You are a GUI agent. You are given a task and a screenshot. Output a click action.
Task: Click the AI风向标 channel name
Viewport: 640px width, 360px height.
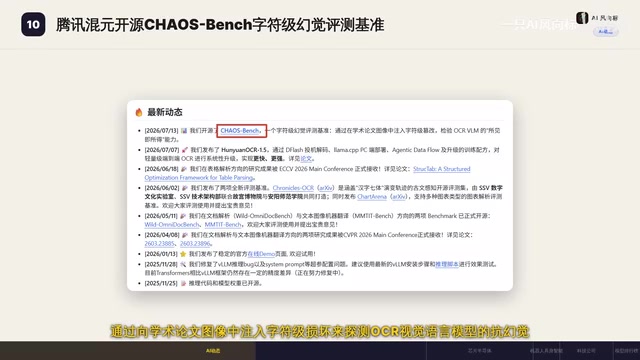click(x=604, y=18)
